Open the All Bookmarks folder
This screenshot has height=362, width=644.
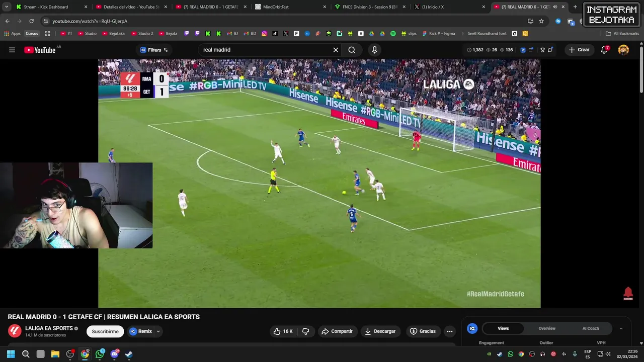(x=622, y=34)
